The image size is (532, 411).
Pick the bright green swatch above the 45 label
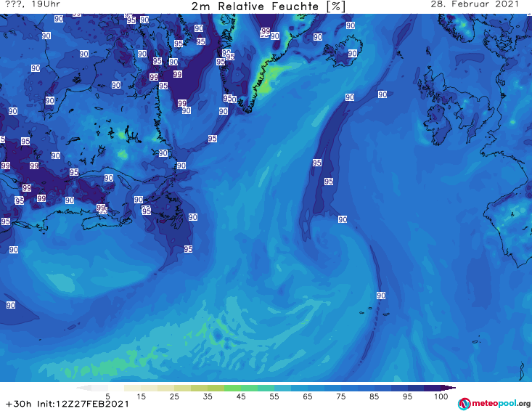[x=232, y=388]
